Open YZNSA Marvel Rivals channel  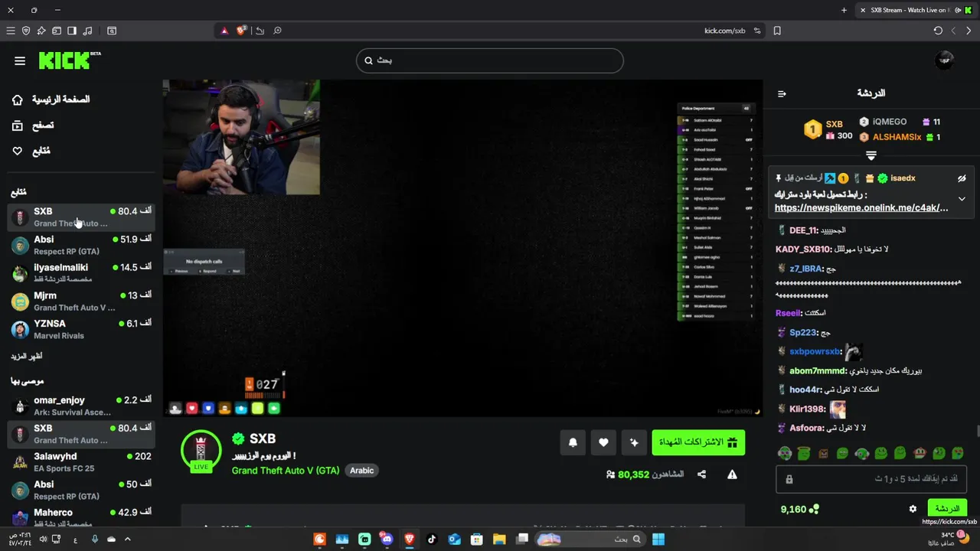[x=81, y=329]
